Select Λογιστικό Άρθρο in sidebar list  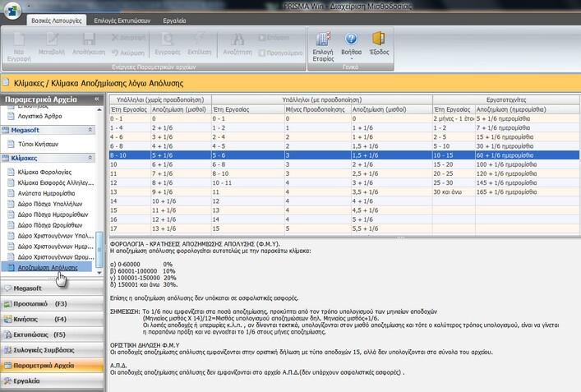pyautogui.click(x=39, y=116)
